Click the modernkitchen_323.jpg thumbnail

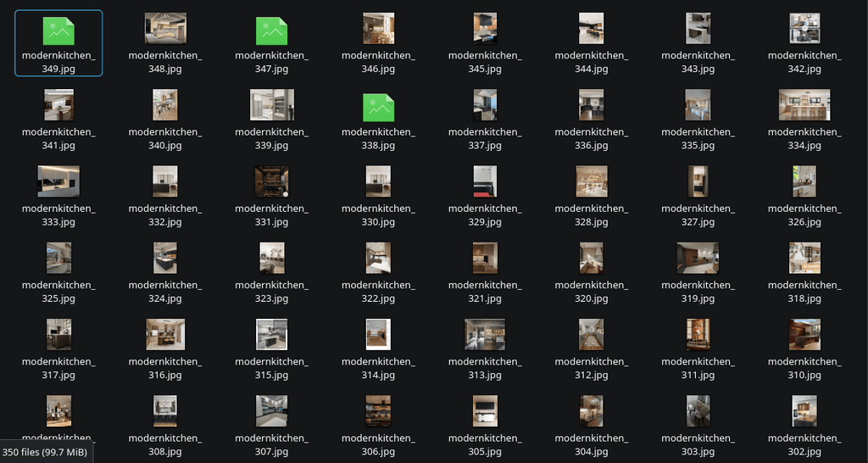tap(271, 258)
